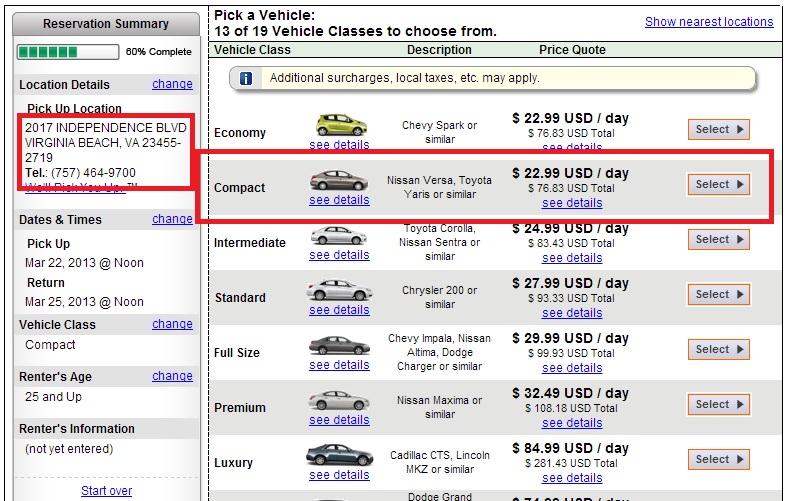The height and width of the screenshot is (501, 789).
Task: Click the Full Size Chevy Impala car image
Action: [x=339, y=345]
